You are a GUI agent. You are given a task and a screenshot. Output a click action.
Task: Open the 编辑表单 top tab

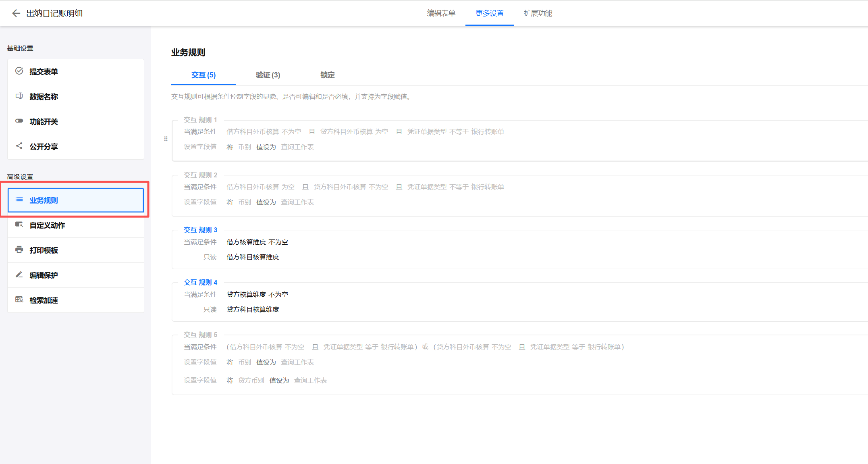click(x=441, y=13)
